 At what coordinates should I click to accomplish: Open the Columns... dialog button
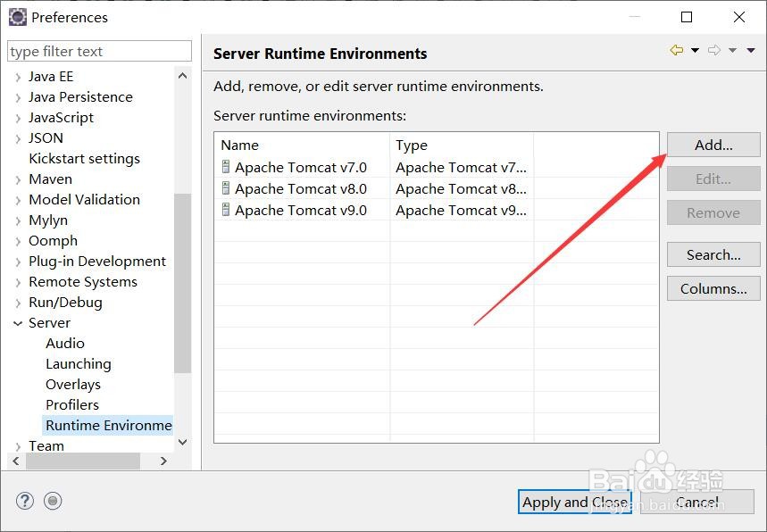coord(713,288)
